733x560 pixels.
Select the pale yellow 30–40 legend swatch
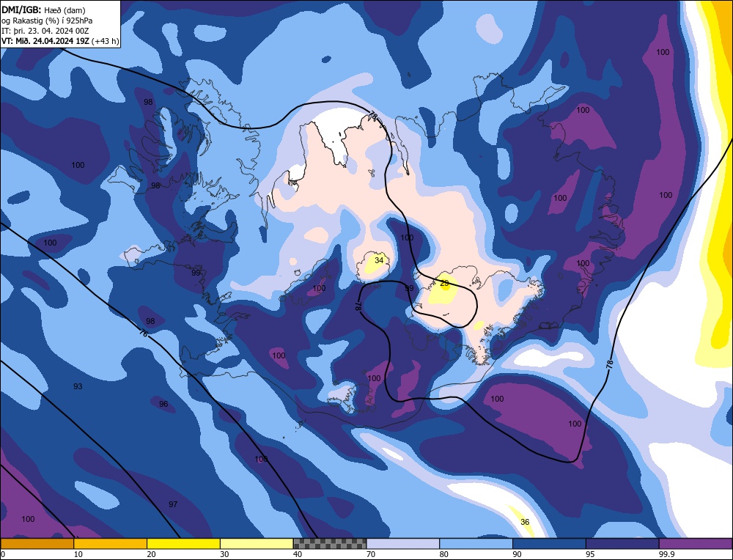257,543
